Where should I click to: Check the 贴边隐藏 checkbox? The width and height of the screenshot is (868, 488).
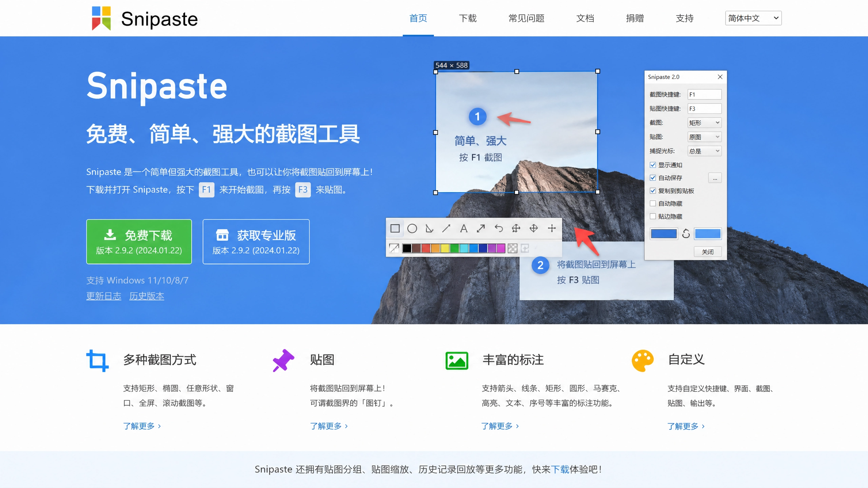[x=653, y=217]
